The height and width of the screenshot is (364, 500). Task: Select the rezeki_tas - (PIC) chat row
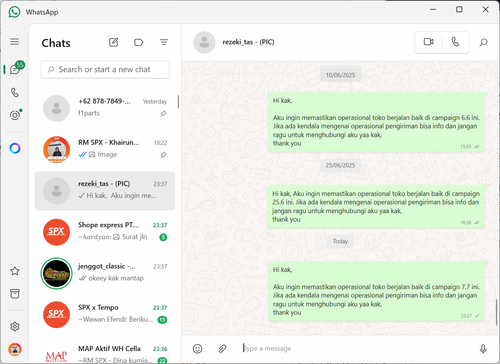[105, 191]
